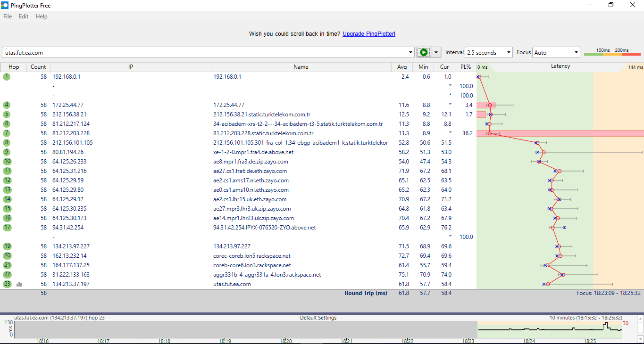Click the 18:24 mark on timeline graph
This screenshot has width=644, height=344.
click(x=529, y=341)
